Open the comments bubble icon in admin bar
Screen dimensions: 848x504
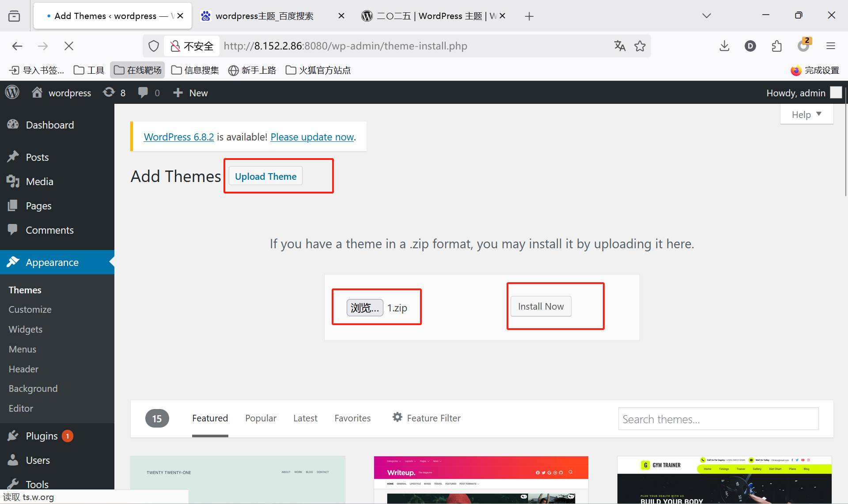(143, 92)
